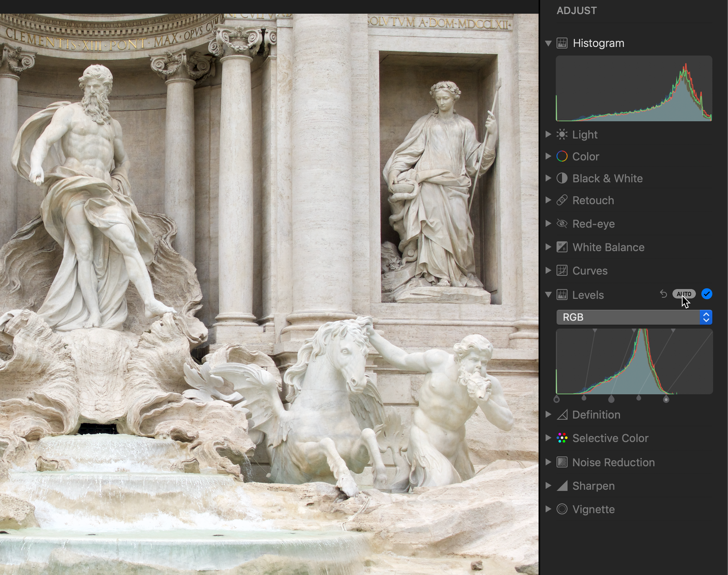Click the Red-eye crossed-eye icon
Screen dimensions: 728x575
(562, 224)
